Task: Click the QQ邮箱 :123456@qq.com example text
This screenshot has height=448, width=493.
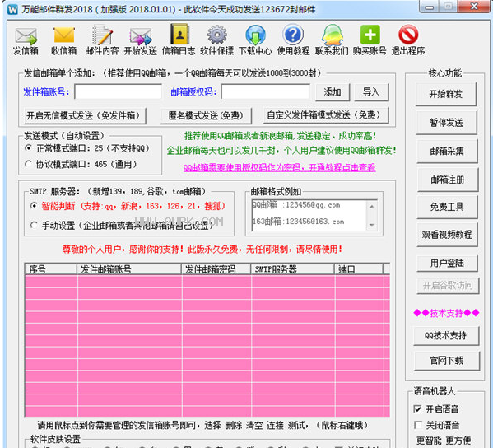Action: tap(296, 205)
